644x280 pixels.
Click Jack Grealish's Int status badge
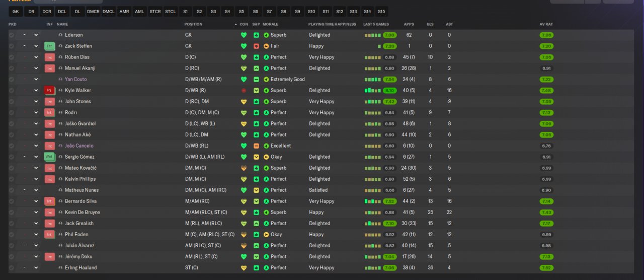[49, 224]
